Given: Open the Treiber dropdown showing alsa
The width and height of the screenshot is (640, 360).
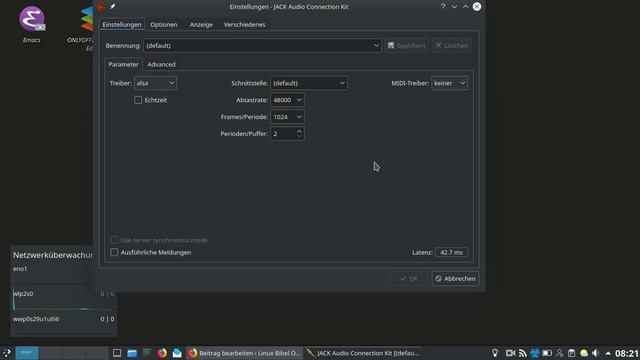Looking at the screenshot, I should click(x=155, y=83).
